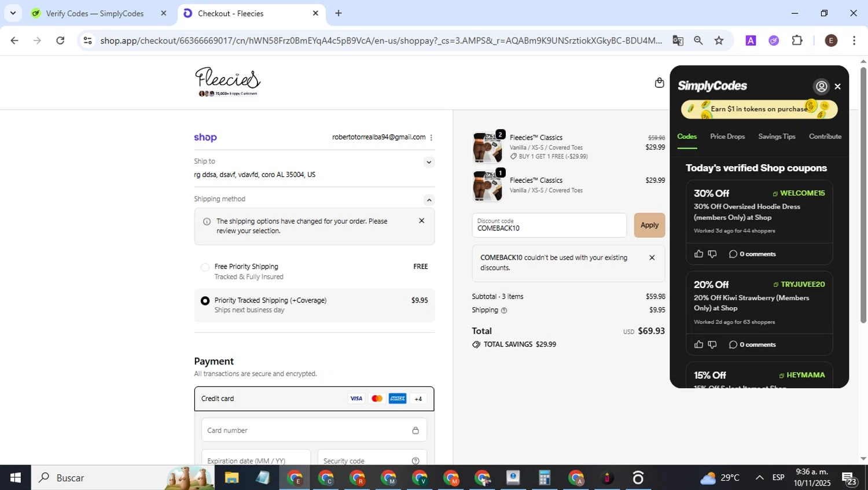Click the Fleecies store logo
The width and height of the screenshot is (868, 490).
227,82
